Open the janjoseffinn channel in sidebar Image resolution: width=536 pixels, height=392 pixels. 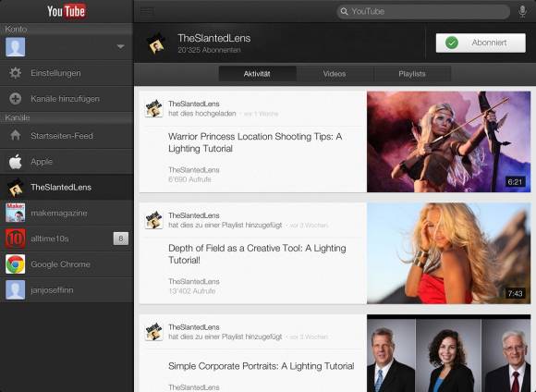point(67,290)
